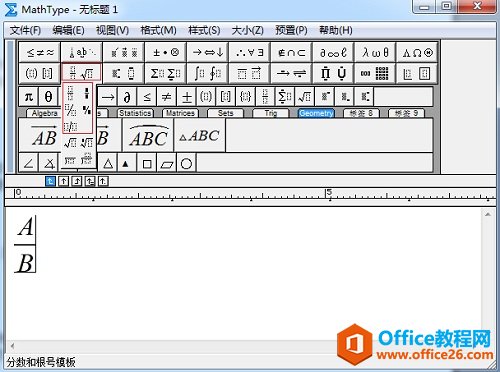Insert nth root template from dropdown
Image resolution: width=500 pixels, height=372 pixels.
87,143
